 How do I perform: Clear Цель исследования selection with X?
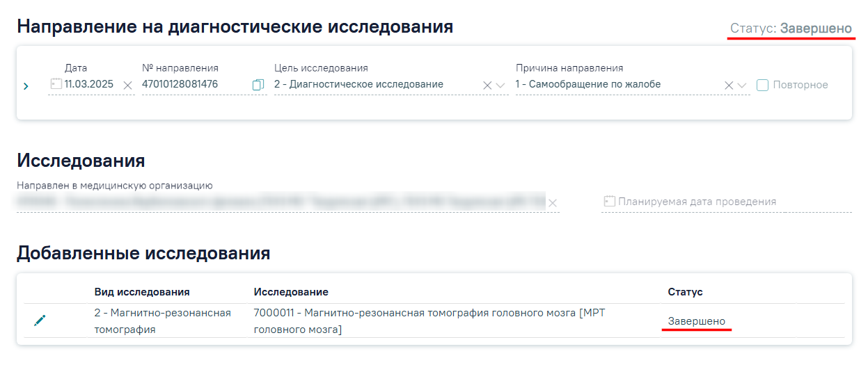[488, 86]
